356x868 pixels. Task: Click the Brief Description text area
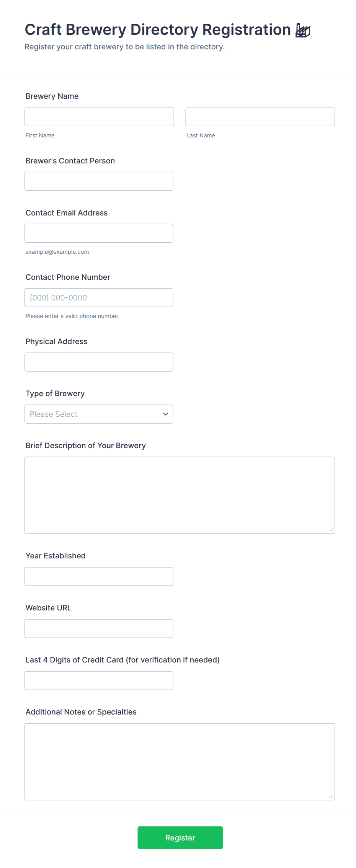click(x=180, y=495)
